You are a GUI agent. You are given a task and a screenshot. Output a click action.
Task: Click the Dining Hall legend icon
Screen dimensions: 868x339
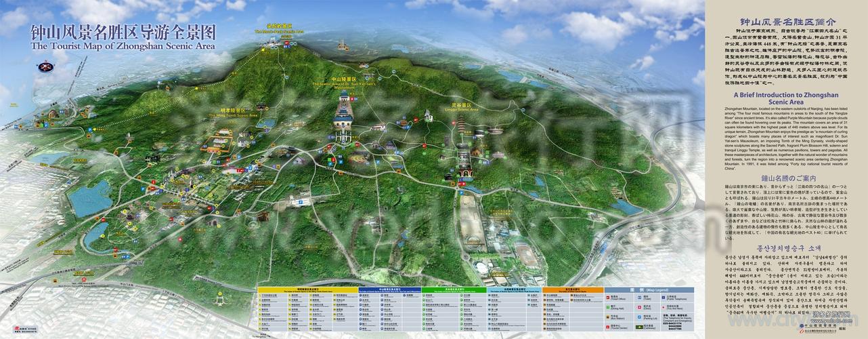click(607, 307)
